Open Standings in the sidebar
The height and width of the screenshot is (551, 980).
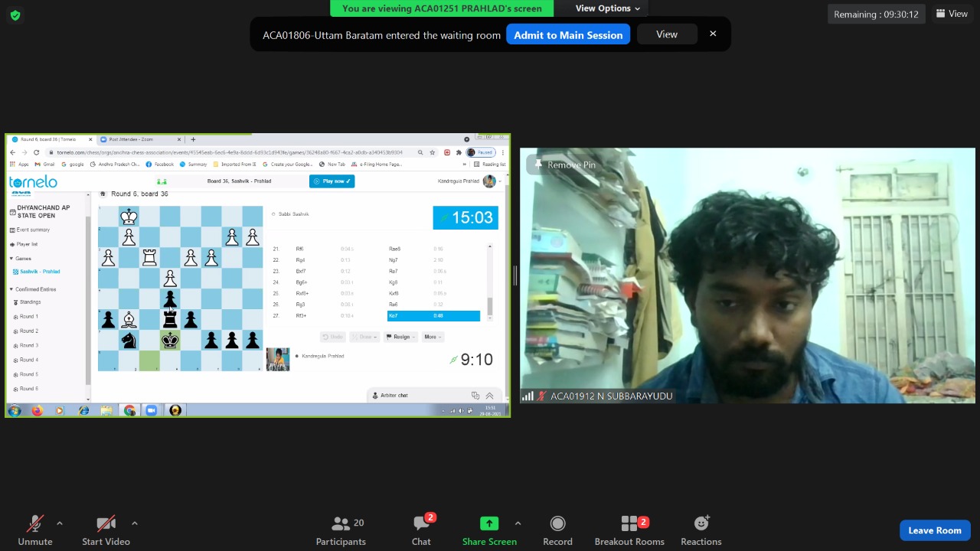coord(28,302)
